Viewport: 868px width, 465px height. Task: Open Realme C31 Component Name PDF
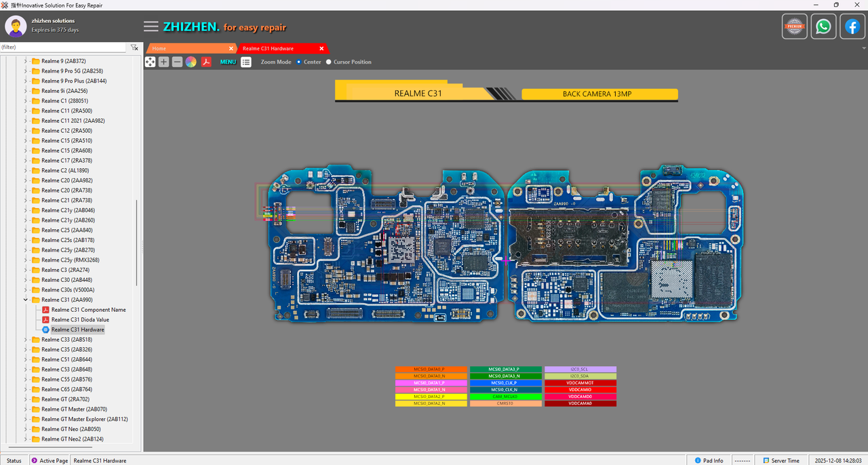pos(88,310)
